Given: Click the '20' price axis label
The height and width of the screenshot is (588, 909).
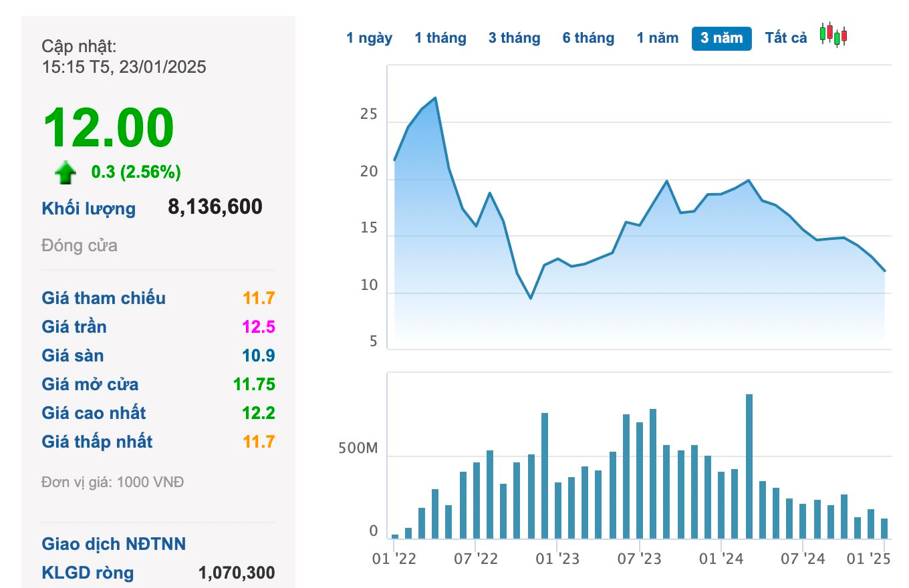Looking at the screenshot, I should 369,172.
